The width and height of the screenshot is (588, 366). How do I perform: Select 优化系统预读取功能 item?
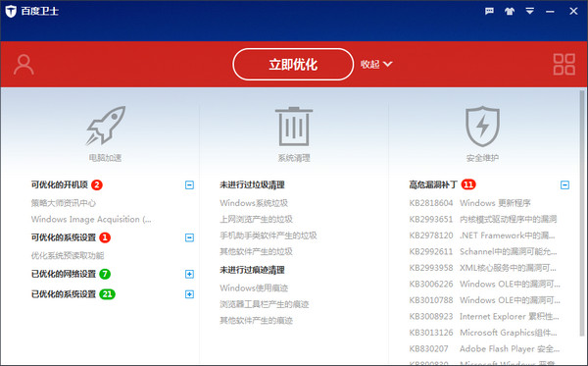(68, 256)
